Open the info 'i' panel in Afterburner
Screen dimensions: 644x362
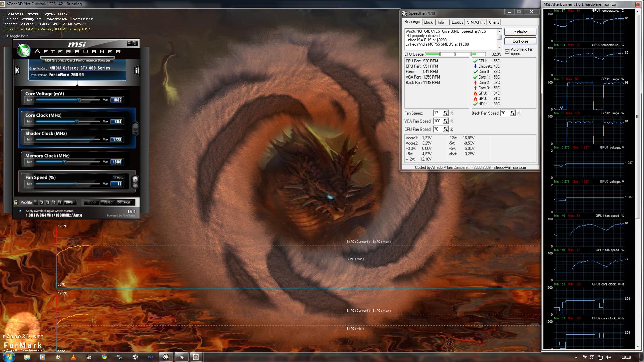tap(137, 70)
